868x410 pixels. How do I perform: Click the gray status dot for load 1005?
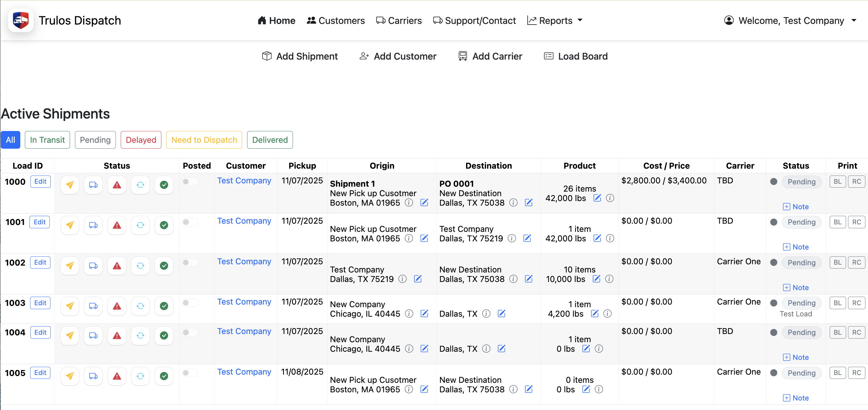pyautogui.click(x=774, y=373)
